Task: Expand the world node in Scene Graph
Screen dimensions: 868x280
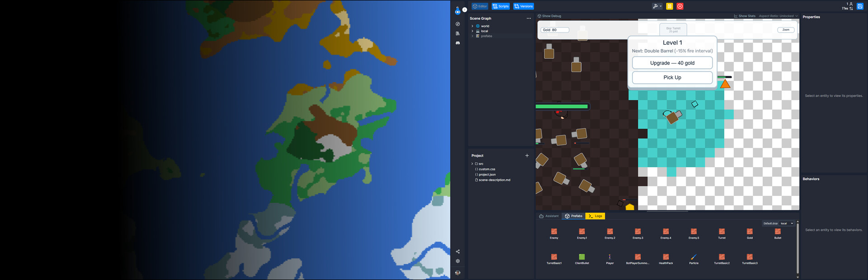Action: pyautogui.click(x=472, y=26)
